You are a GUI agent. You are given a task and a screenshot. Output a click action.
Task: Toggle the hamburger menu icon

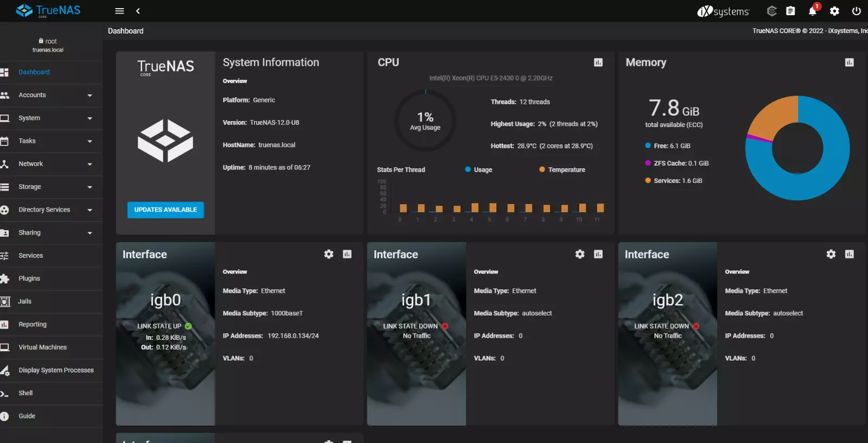[x=120, y=11]
